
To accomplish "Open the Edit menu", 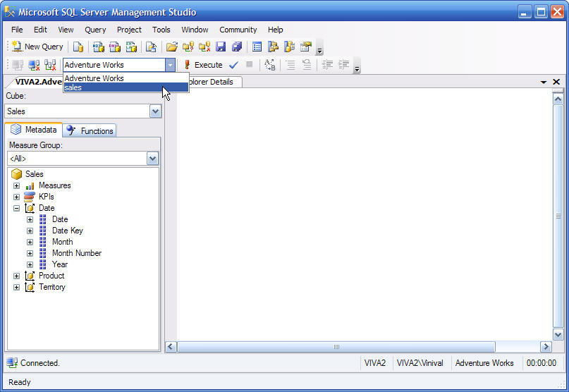I will pyautogui.click(x=40, y=30).
